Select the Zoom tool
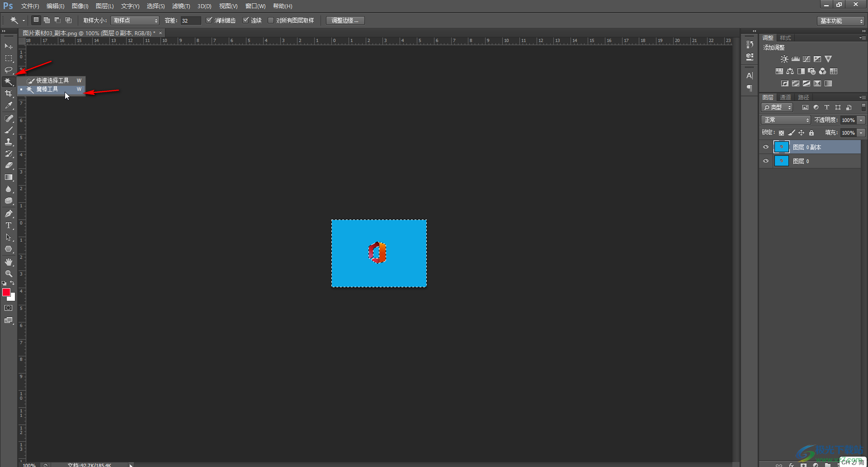This screenshot has width=868, height=467. [x=9, y=274]
